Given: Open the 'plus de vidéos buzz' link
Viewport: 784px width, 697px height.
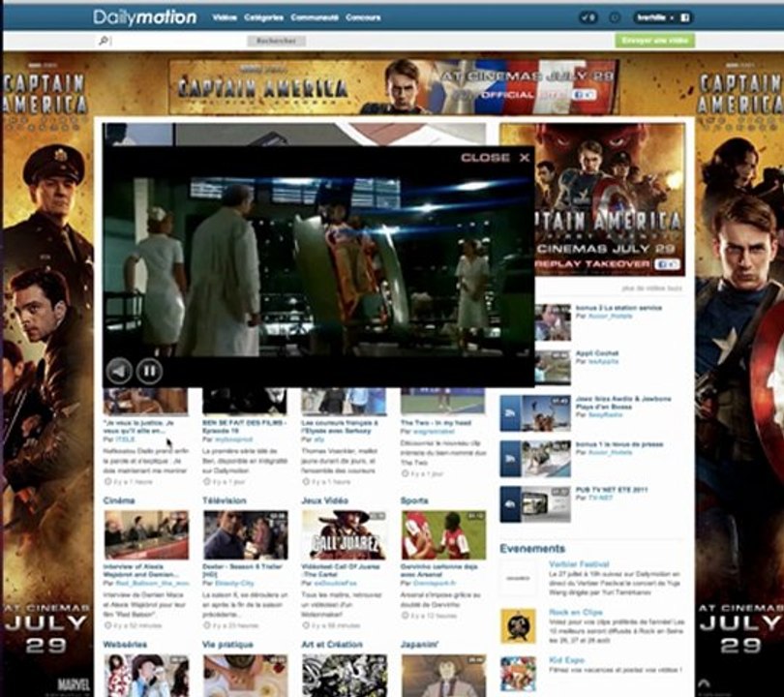Looking at the screenshot, I should 651,288.
